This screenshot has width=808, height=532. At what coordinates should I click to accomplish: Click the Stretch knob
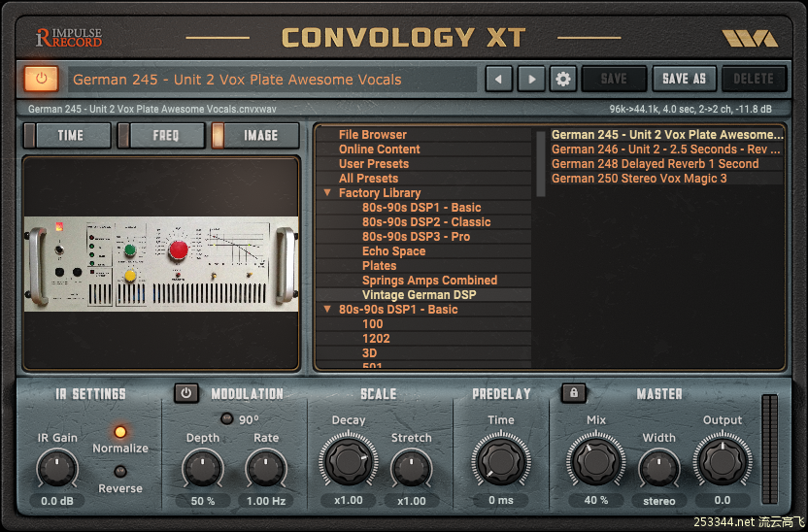pos(411,469)
